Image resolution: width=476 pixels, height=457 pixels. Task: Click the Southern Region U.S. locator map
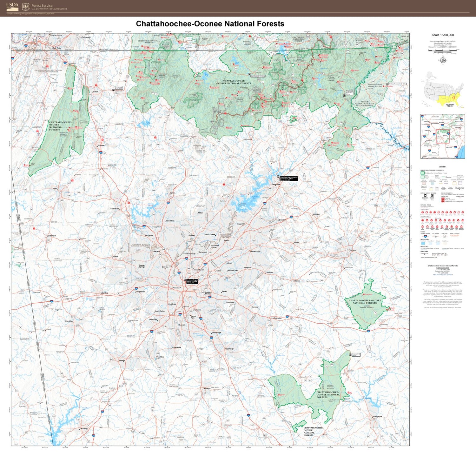tap(443, 89)
